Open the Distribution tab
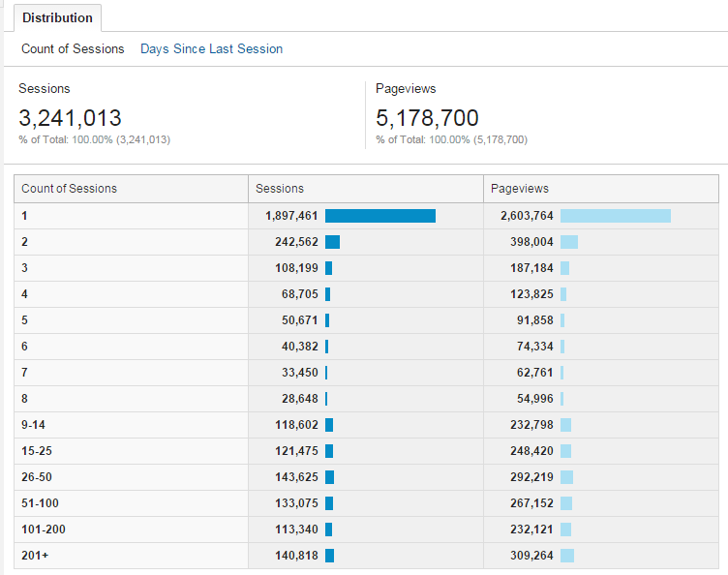Screen dimensions: 728x575 tap(58, 18)
